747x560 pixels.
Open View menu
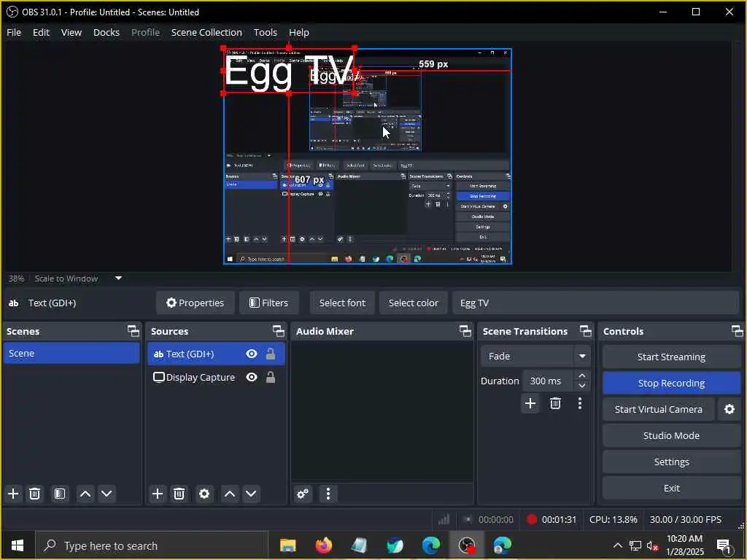71,32
